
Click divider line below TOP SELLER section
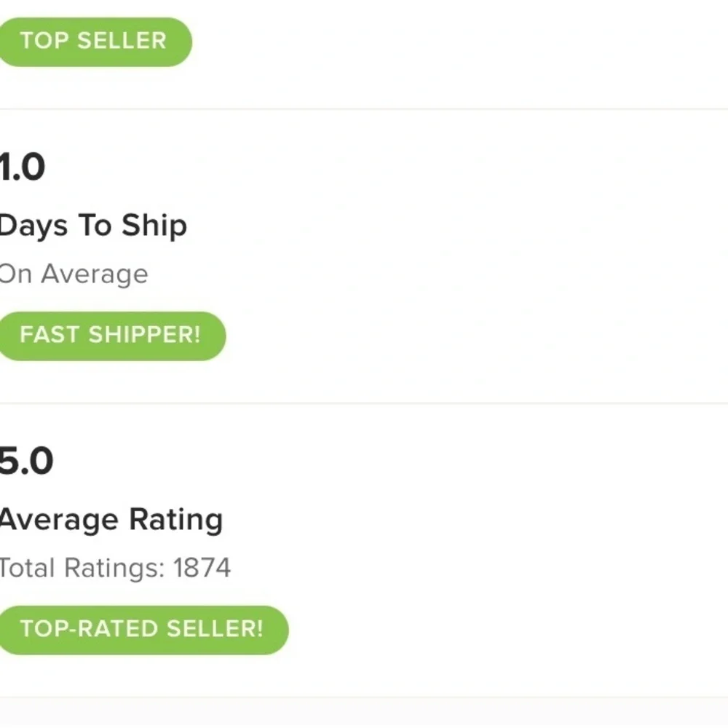tap(364, 109)
